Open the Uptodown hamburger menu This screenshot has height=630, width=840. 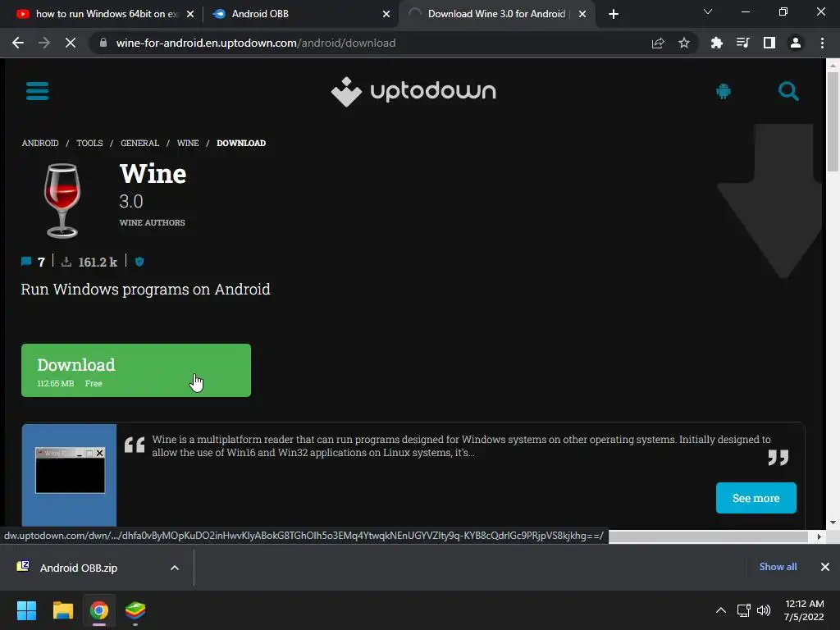tap(38, 91)
